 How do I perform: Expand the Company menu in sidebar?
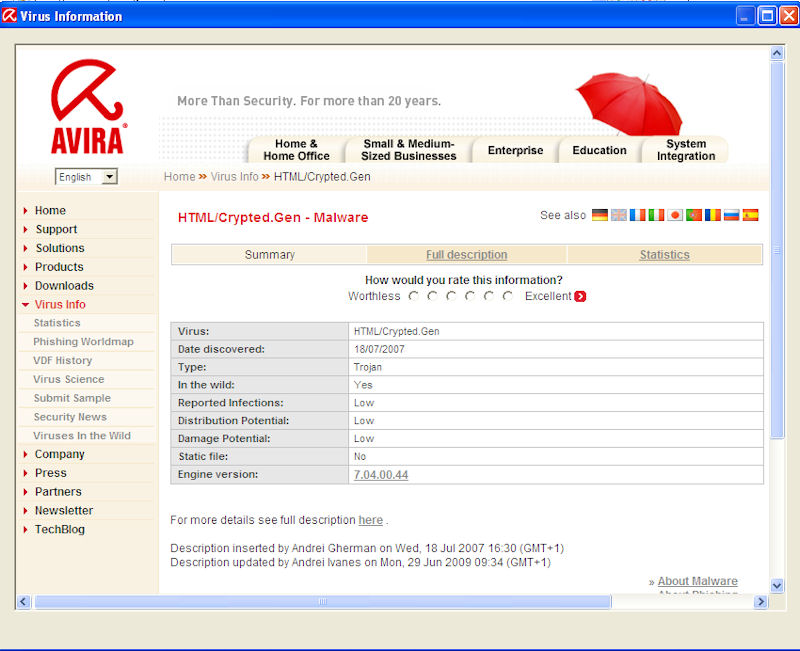point(59,454)
